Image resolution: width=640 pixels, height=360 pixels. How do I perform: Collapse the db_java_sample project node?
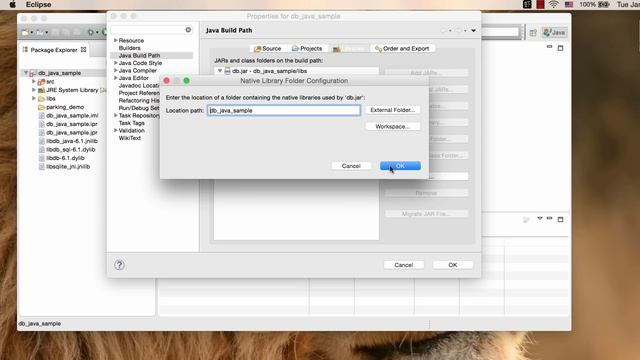[26, 73]
